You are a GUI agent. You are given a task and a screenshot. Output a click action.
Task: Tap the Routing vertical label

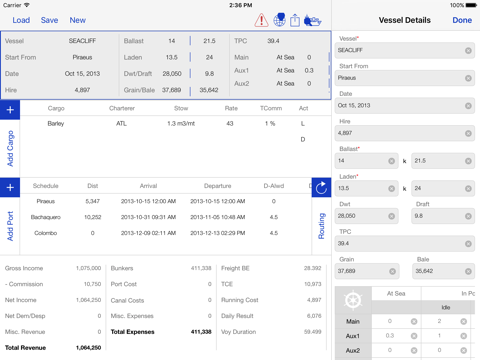pyautogui.click(x=321, y=226)
